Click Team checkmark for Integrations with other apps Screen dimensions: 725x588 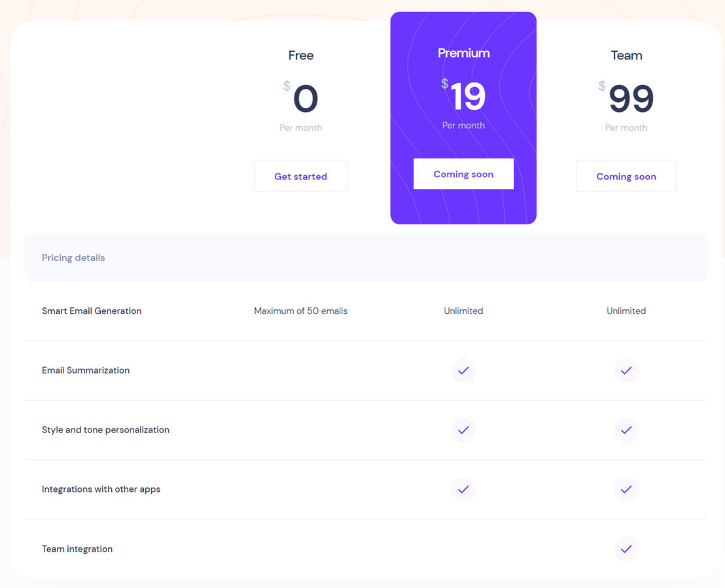[x=626, y=489]
